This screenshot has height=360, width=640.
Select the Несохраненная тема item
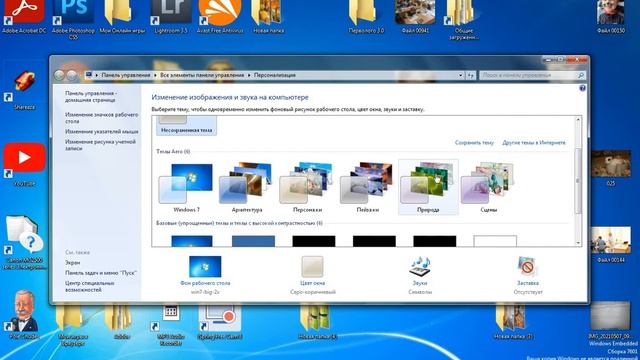coord(187,126)
